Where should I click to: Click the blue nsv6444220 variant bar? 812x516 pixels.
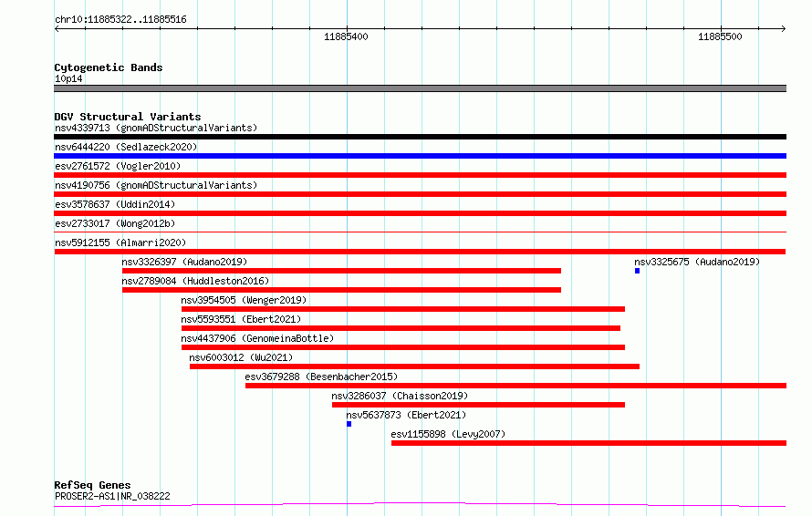coord(420,156)
